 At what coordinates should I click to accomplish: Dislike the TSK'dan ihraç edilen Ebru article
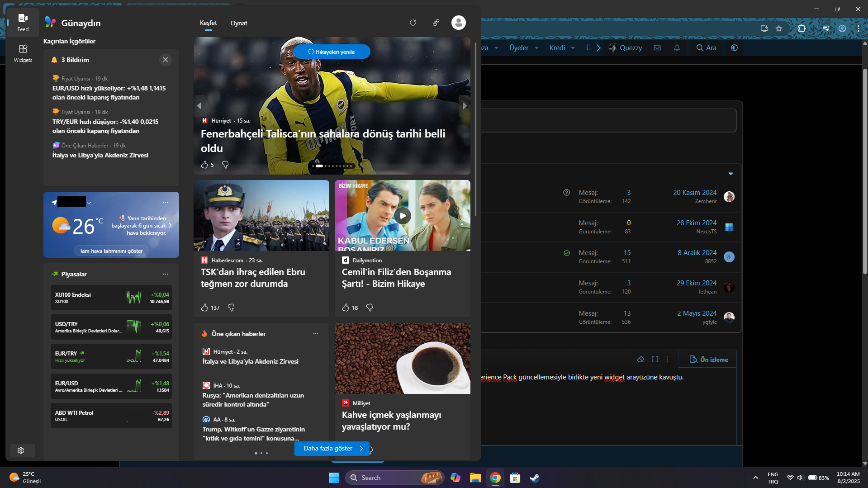tap(231, 308)
